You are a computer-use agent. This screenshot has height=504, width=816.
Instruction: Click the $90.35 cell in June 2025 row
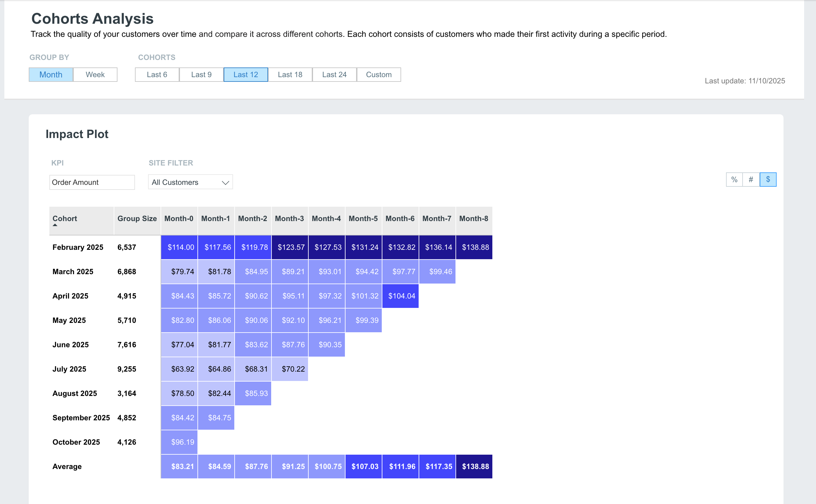click(327, 345)
